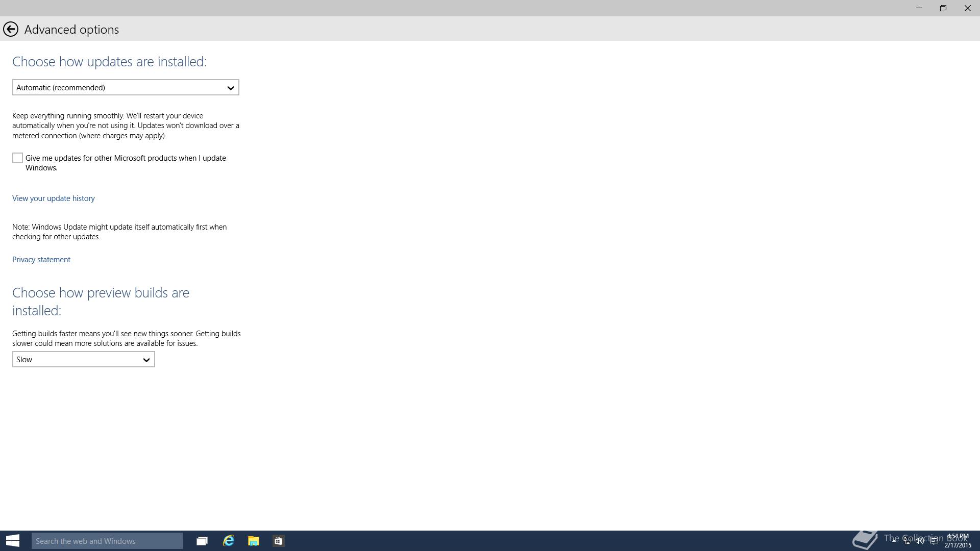The image size is (980, 551).
Task: Go back using the Advanced options arrow
Action: click(x=11, y=29)
